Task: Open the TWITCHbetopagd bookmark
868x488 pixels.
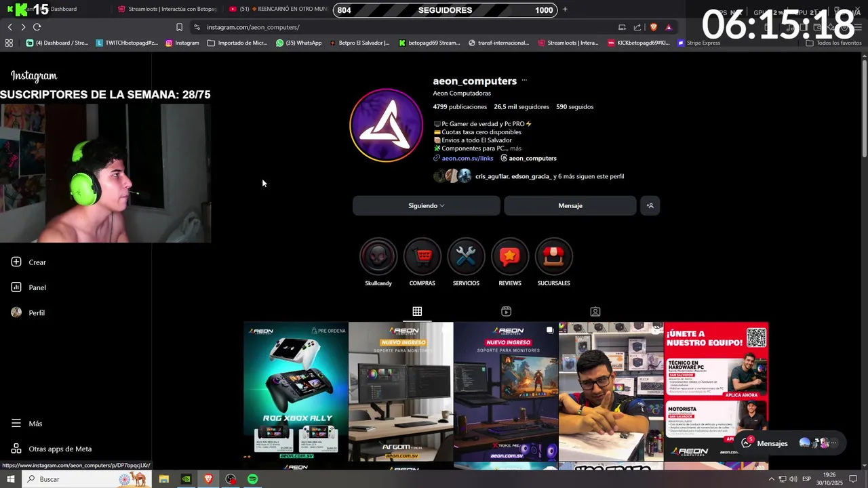Action: 127,43
